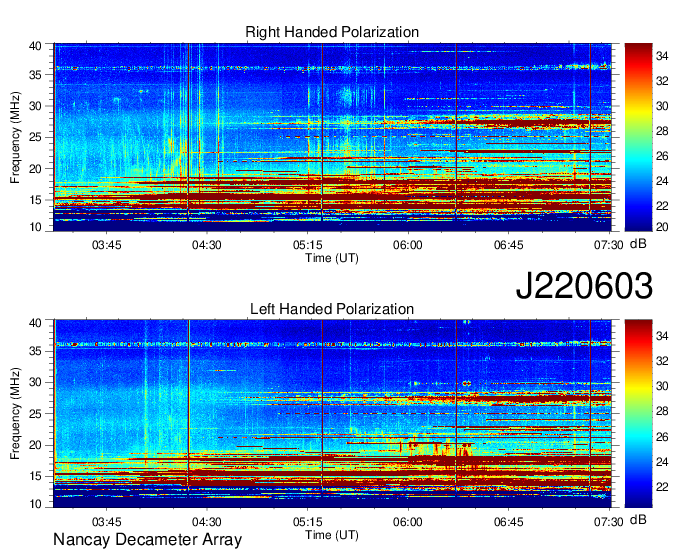Click '25' frequency tick on Right Handed plot
The height and width of the screenshot is (552, 680).
(x=35, y=137)
